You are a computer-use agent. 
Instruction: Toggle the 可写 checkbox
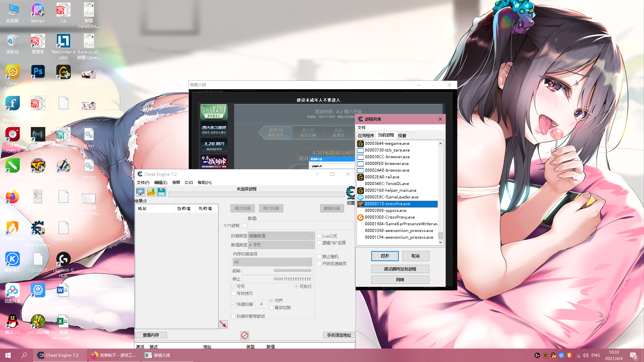[233, 287]
